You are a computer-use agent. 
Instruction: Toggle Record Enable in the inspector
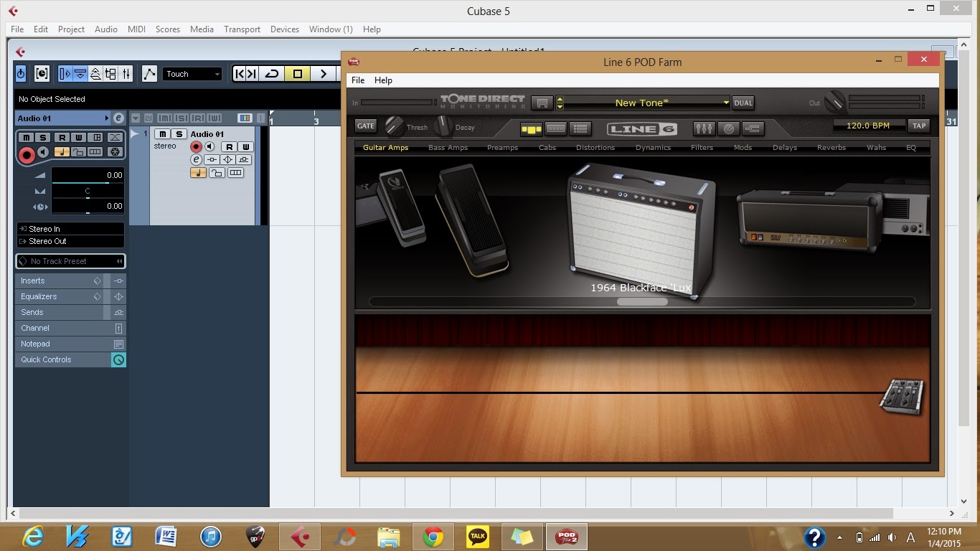pyautogui.click(x=27, y=154)
